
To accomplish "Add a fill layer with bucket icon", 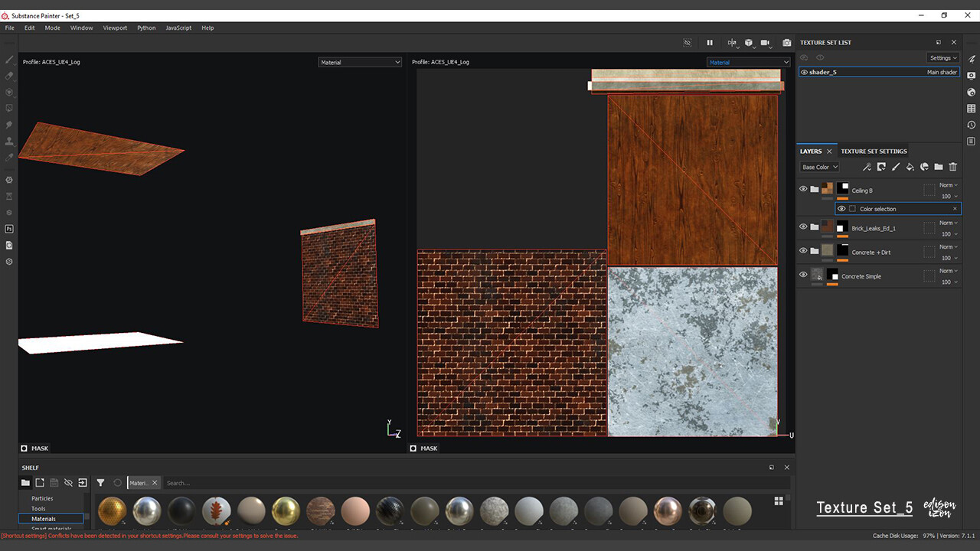I will [x=910, y=167].
